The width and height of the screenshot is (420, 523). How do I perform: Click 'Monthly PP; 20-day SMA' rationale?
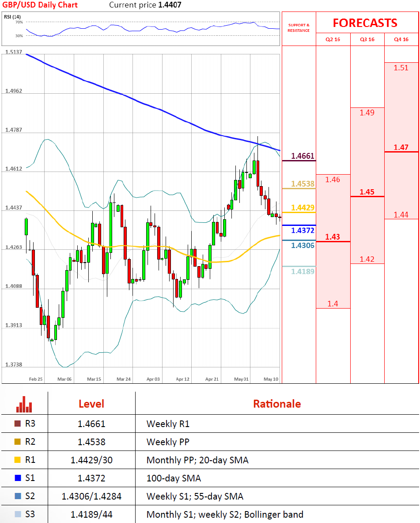pyautogui.click(x=198, y=460)
